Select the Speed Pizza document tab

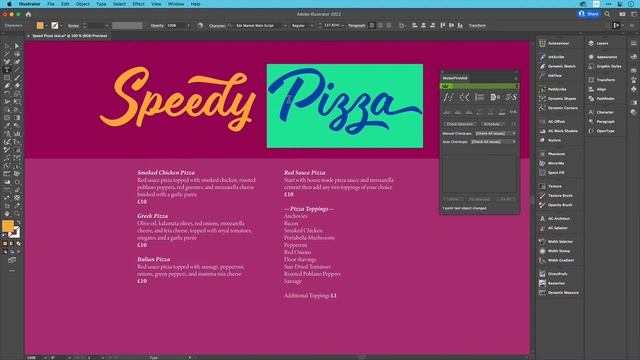tap(69, 36)
